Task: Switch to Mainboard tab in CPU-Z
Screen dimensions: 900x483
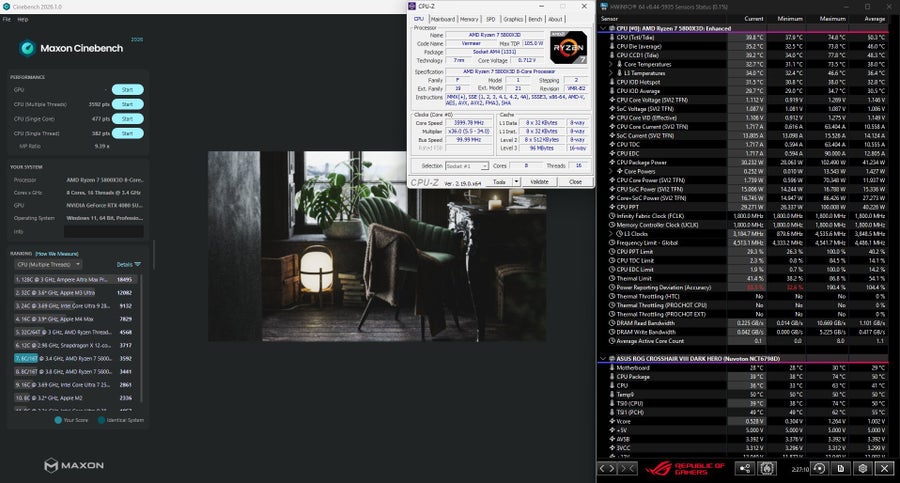Action: click(x=443, y=19)
